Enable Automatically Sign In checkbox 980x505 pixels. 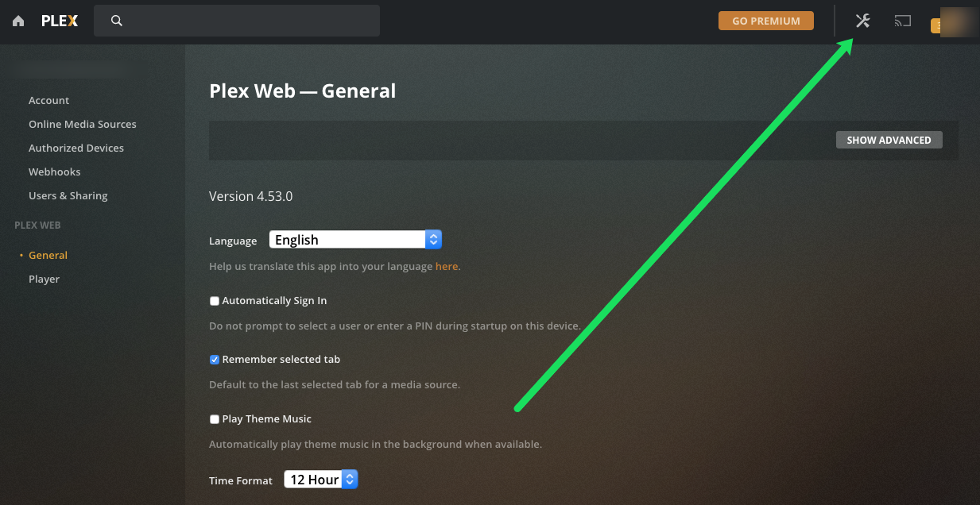coord(215,301)
